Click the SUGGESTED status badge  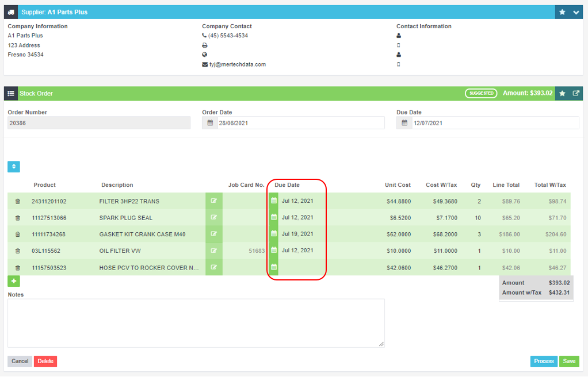point(481,93)
